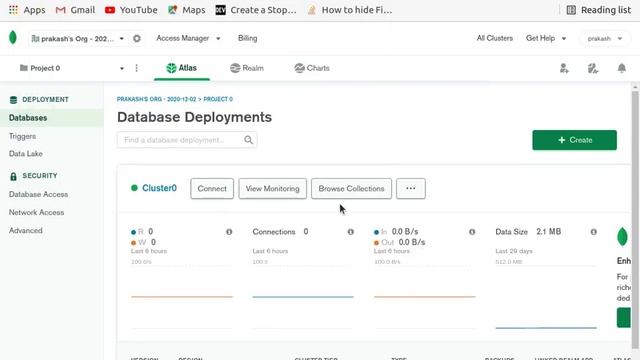Open the prakash's Org dropdown
Viewport: 640px width, 360px height.
tap(78, 38)
